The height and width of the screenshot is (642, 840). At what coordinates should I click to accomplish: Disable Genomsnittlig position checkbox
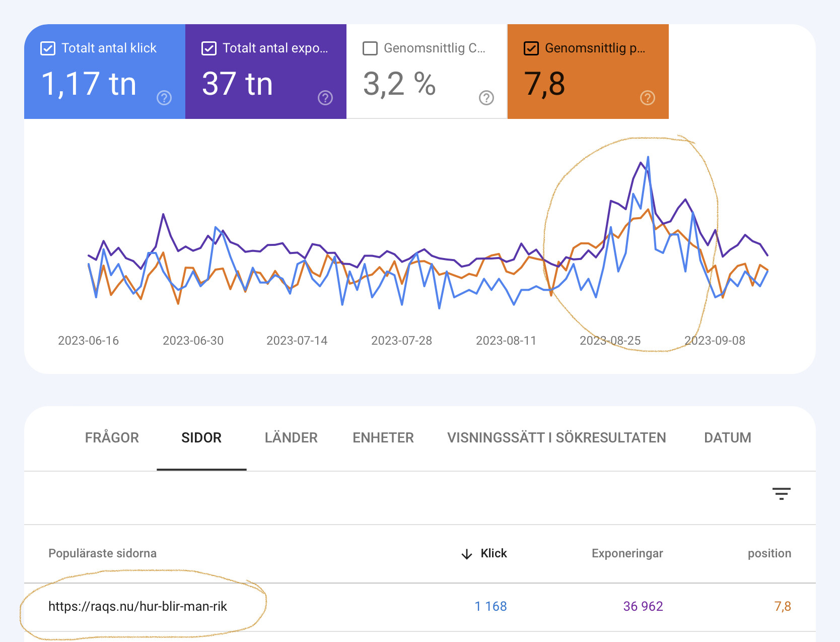(x=531, y=48)
